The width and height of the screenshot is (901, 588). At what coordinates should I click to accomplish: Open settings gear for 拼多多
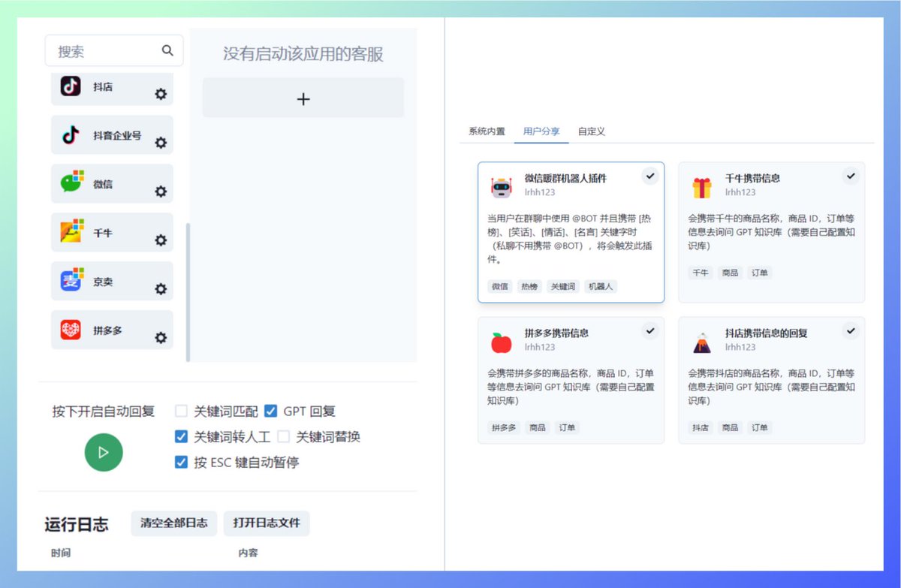coord(161,338)
